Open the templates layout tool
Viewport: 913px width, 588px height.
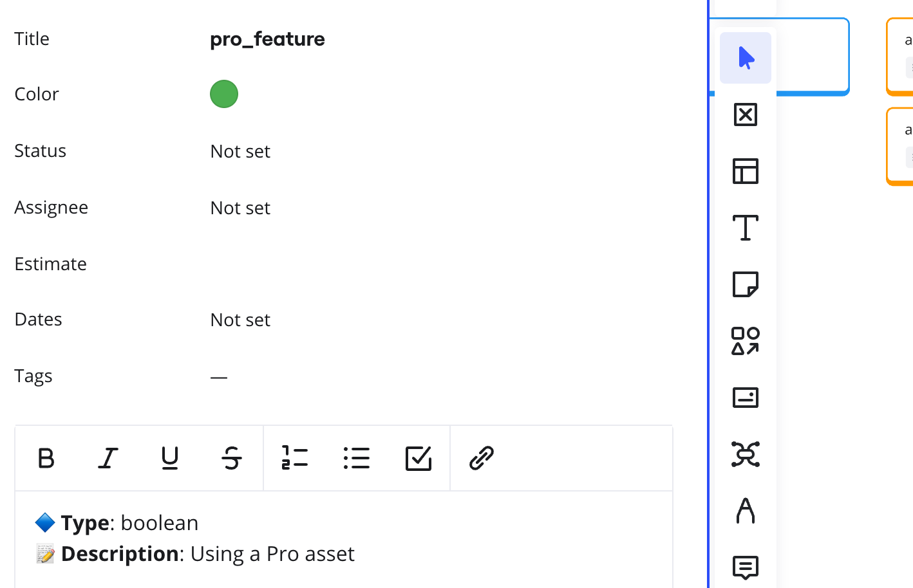[746, 171]
